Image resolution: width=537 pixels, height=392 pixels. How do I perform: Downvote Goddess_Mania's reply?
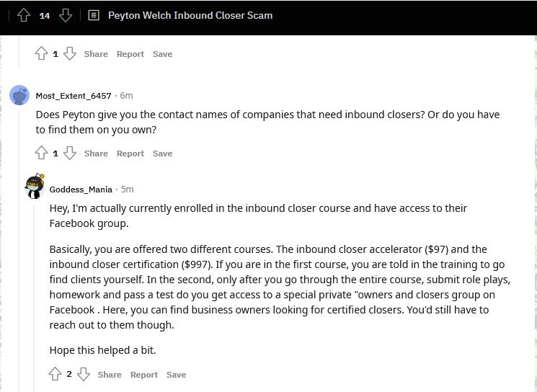click(83, 374)
